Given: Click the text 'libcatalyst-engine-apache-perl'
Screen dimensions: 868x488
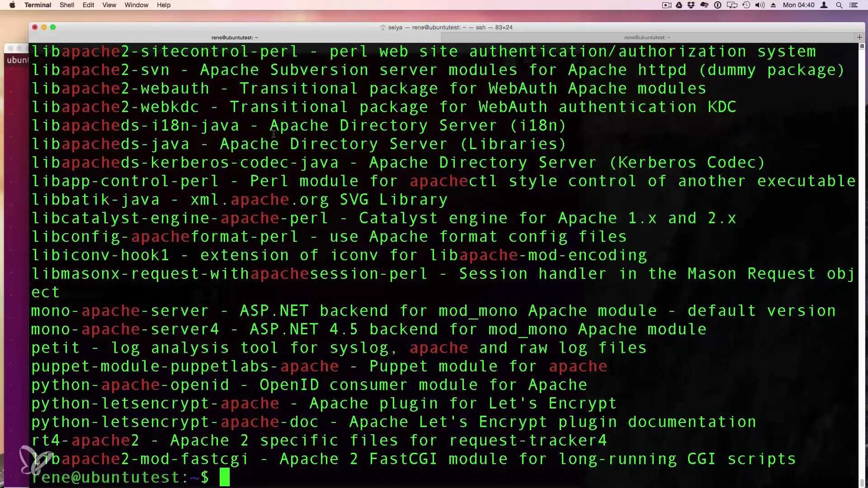Looking at the screenshot, I should (180, 218).
